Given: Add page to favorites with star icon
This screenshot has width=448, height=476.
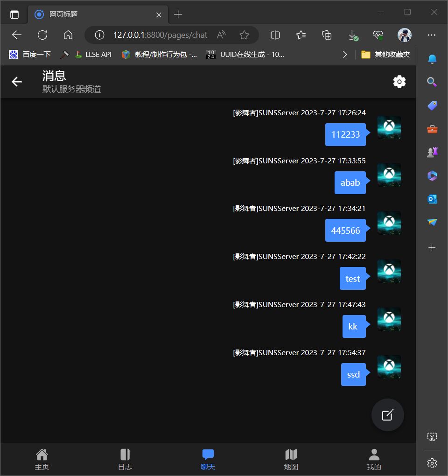Looking at the screenshot, I should (x=245, y=35).
